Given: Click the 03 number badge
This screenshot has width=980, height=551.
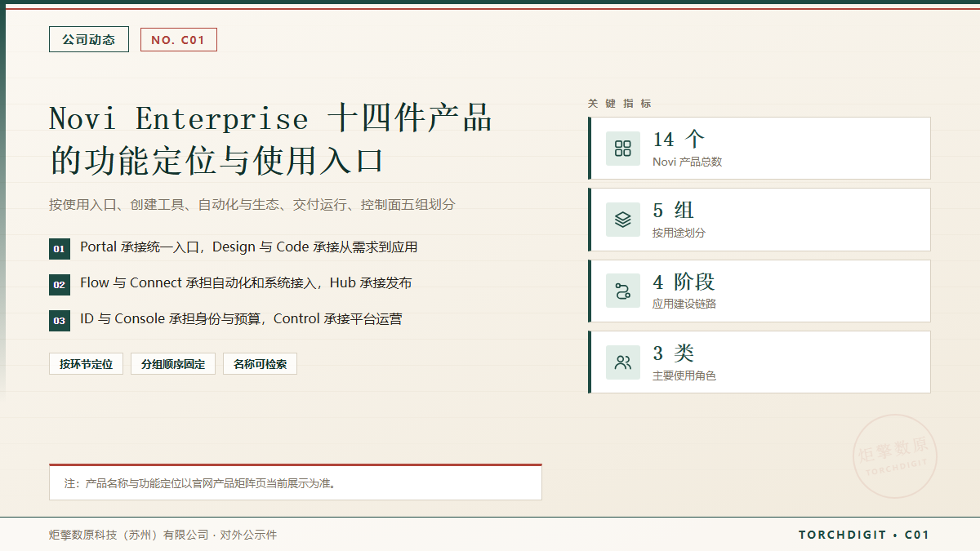Looking at the screenshot, I should (x=60, y=321).
